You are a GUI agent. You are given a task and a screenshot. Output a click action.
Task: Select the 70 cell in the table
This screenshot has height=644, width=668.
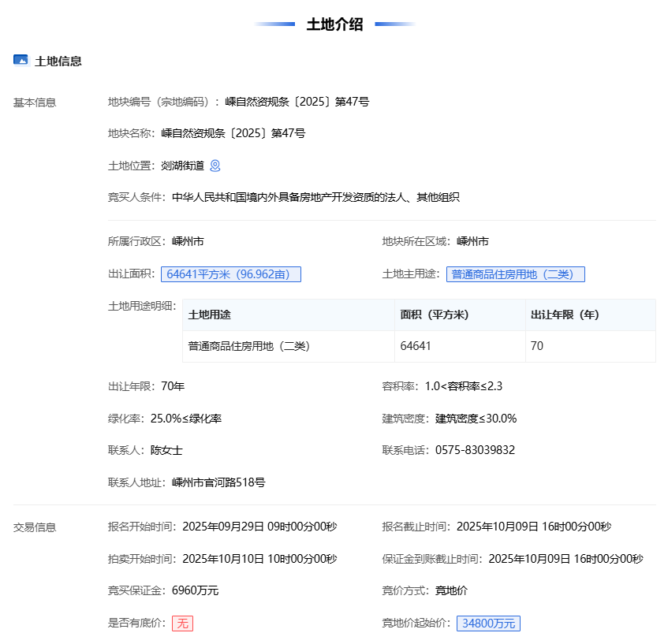[x=537, y=346]
